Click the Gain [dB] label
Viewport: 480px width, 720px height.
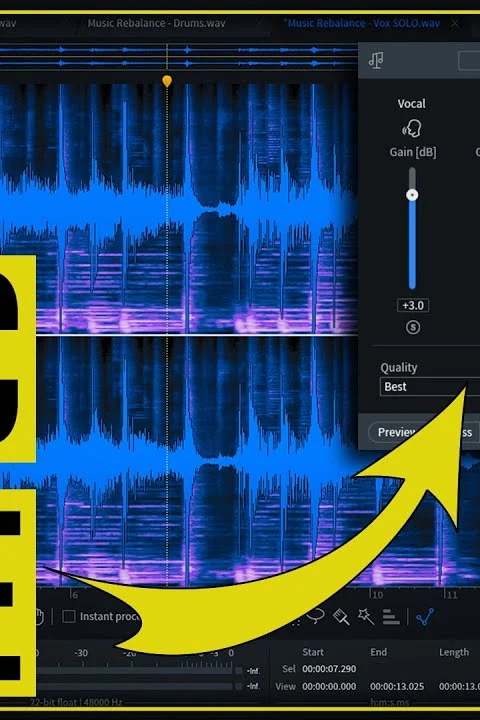(413, 152)
